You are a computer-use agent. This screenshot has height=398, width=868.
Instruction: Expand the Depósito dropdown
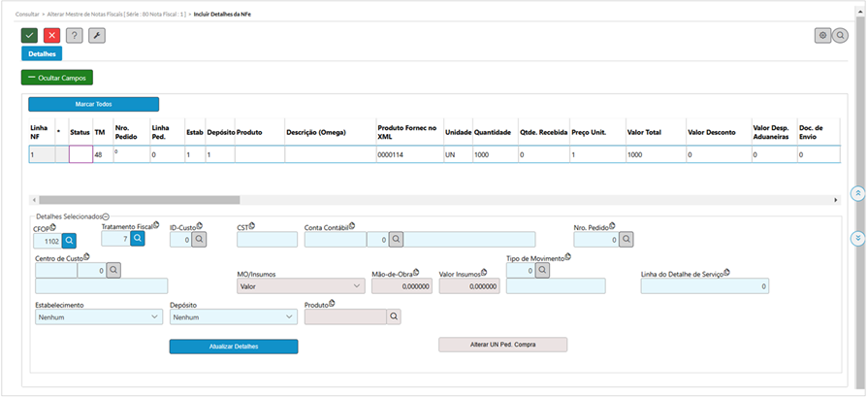pos(233,316)
